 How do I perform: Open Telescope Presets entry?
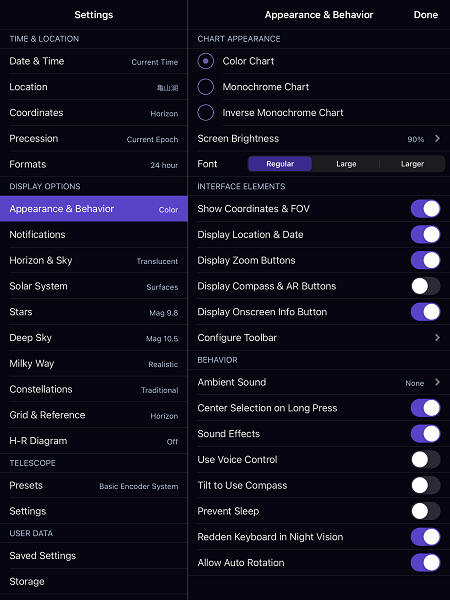pos(94,486)
